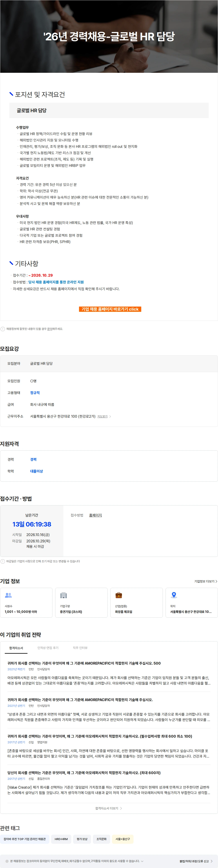Screen dimensions: 218x868
Task: Click the 2021년 하반기 label on first essay
Action: (16, 669)
